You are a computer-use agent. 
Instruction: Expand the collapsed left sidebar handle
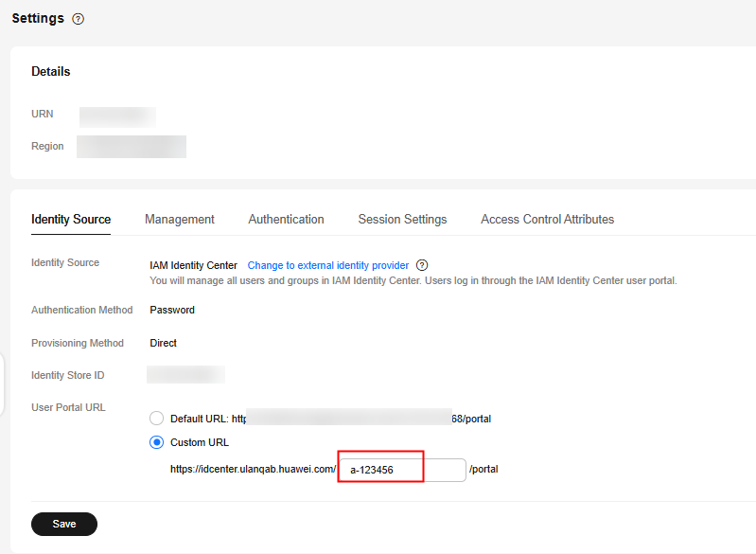(x=3, y=386)
